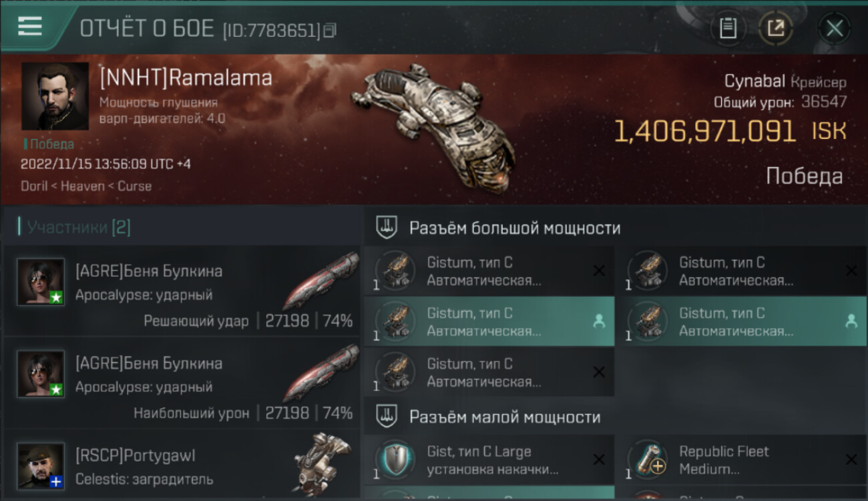
Task: Click the share/export report icon
Action: click(x=775, y=28)
